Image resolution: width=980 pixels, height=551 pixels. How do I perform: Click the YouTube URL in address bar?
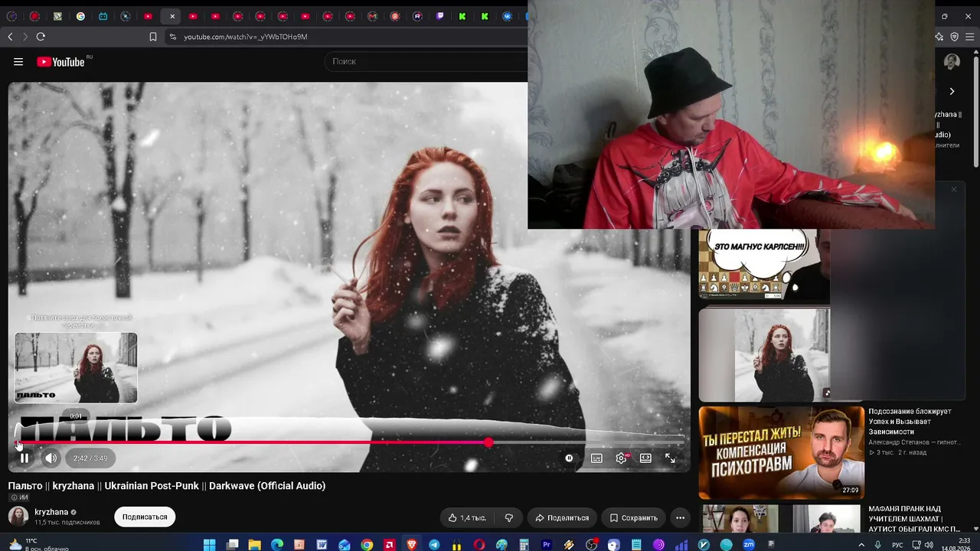pos(245,37)
